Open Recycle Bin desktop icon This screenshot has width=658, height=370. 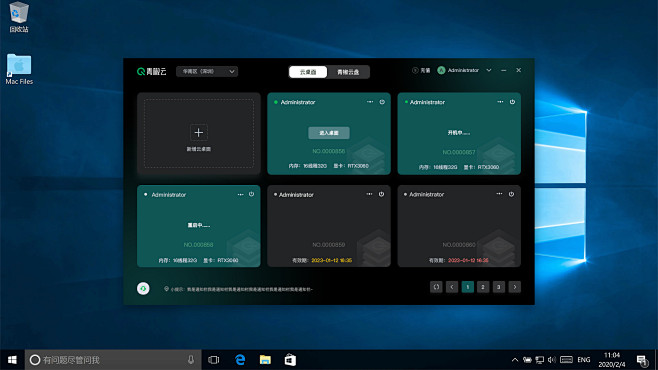pyautogui.click(x=18, y=17)
